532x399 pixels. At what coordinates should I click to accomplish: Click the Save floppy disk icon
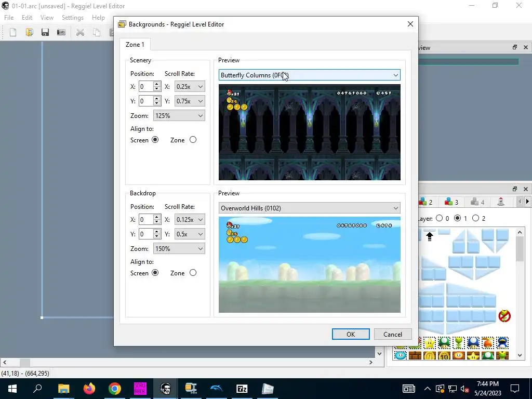(x=45, y=32)
